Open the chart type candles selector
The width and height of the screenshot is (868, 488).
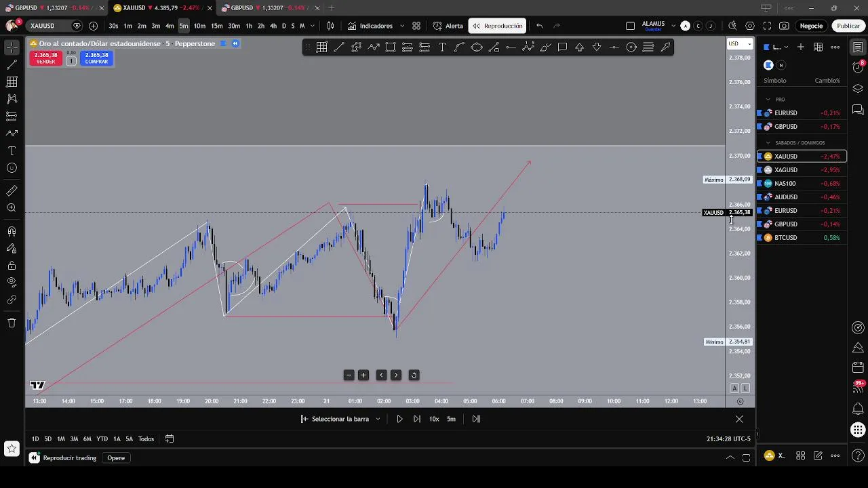click(x=330, y=26)
